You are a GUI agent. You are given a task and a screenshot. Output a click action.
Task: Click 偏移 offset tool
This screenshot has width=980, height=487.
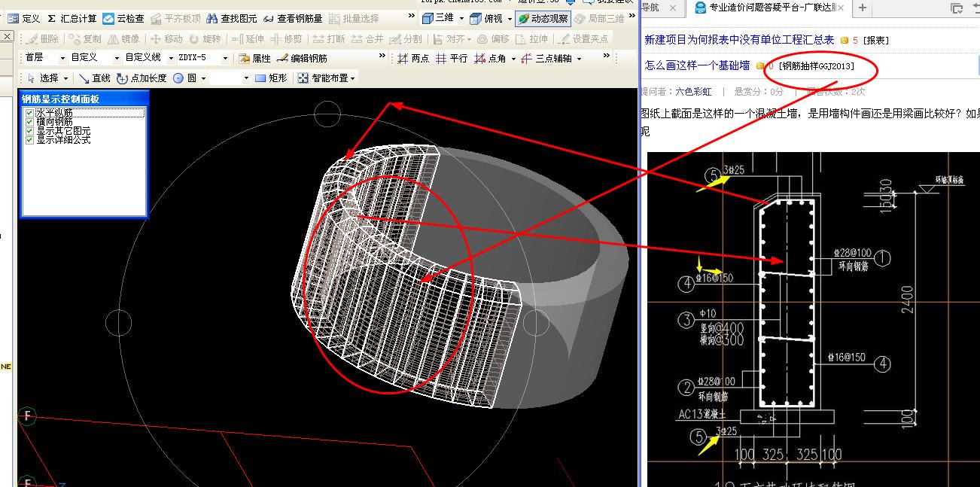[x=493, y=38]
